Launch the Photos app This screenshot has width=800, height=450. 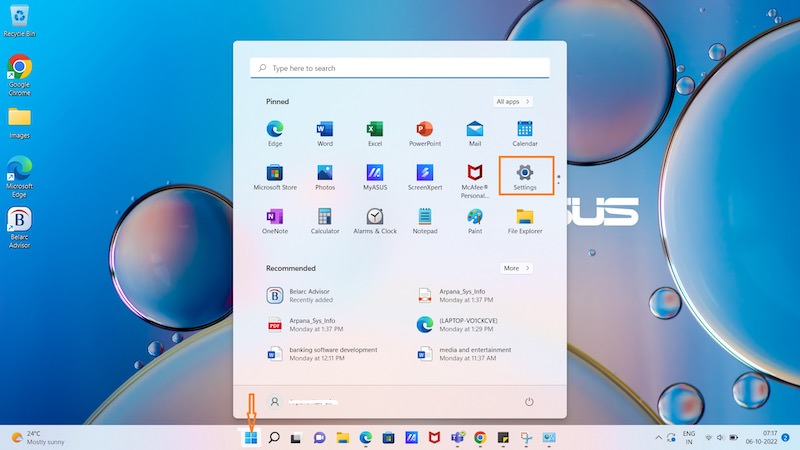tap(324, 177)
